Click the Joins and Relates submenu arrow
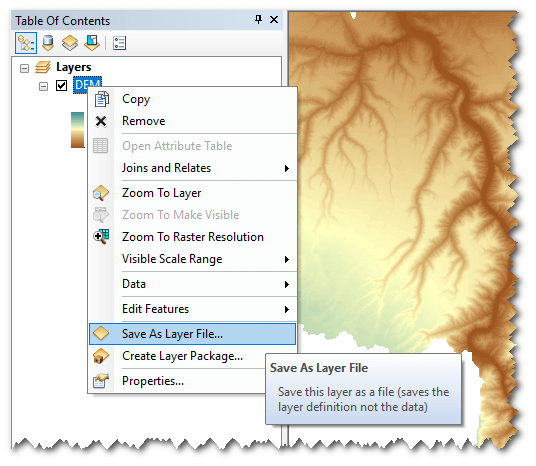This screenshot has width=536, height=466. [x=287, y=168]
